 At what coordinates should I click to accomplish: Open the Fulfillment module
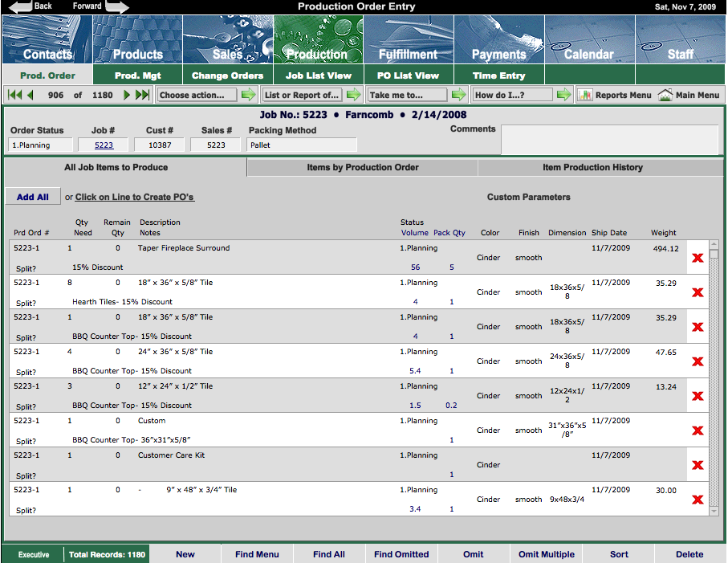pyautogui.click(x=408, y=39)
